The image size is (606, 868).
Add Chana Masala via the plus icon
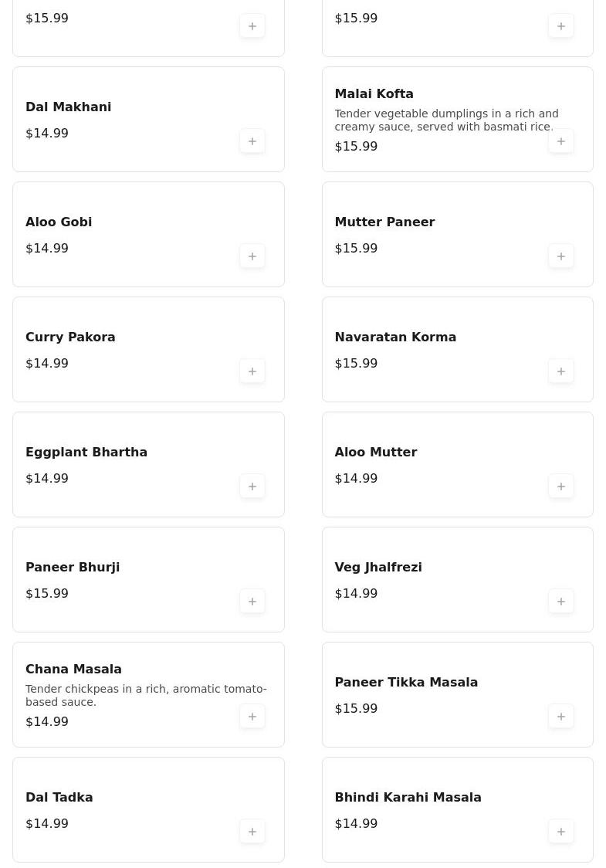click(252, 717)
